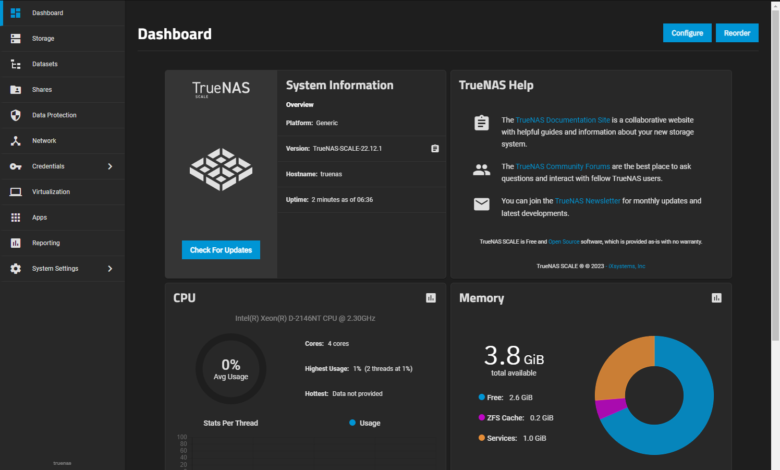Click the System Settings gear icon
This screenshot has width=780, height=470.
15,269
